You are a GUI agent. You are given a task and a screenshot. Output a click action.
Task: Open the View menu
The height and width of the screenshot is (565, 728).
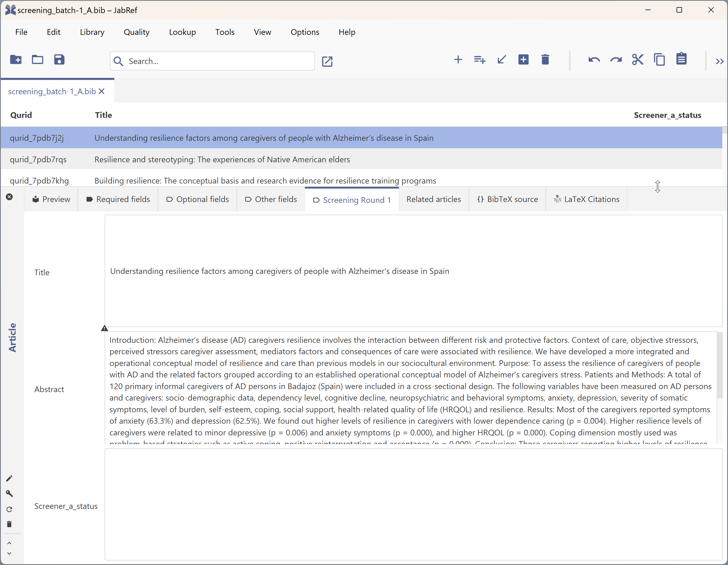[x=263, y=32]
